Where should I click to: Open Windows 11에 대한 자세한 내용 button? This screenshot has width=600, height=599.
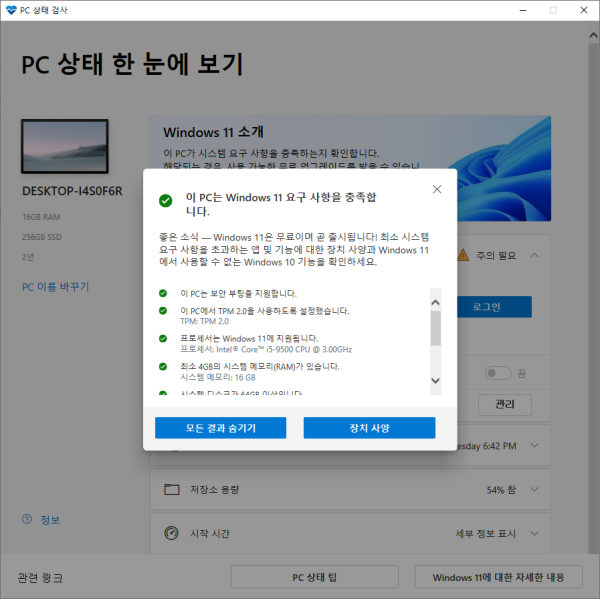click(x=498, y=577)
